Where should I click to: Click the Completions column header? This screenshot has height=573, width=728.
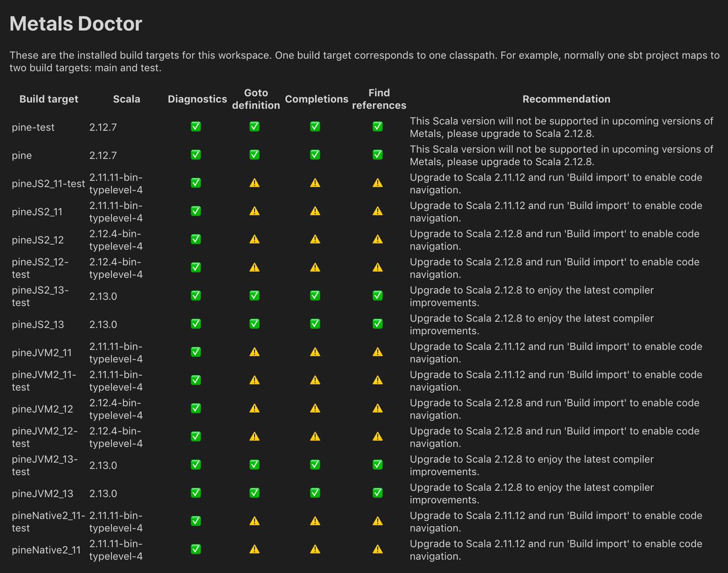tap(317, 99)
